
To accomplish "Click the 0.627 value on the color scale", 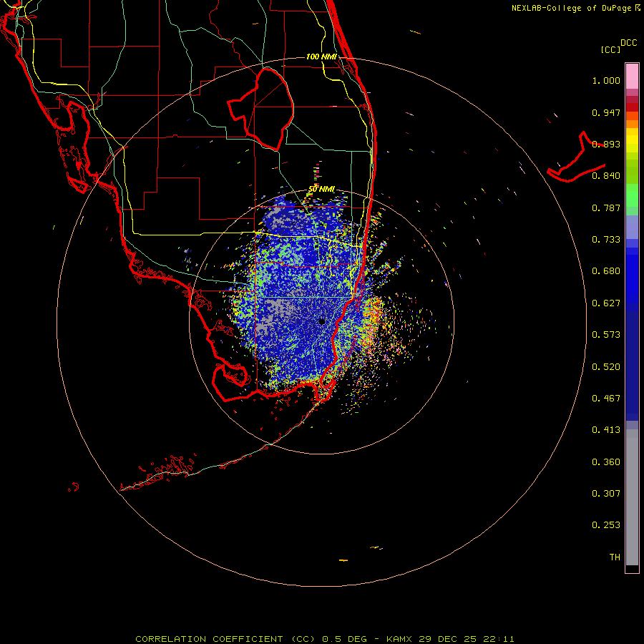I will tap(606, 303).
